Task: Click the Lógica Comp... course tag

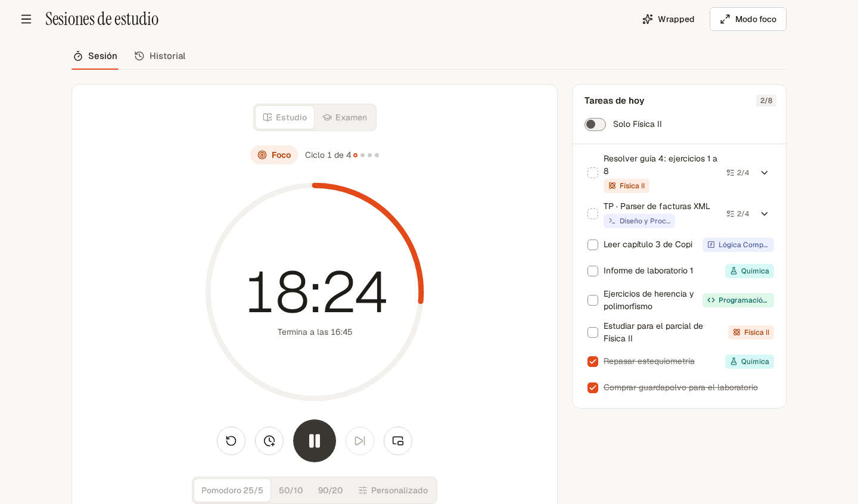Action: click(738, 245)
